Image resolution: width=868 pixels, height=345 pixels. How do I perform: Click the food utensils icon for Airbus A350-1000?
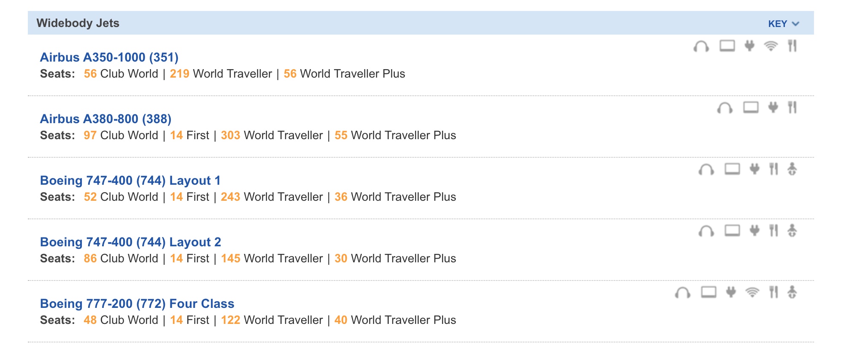click(x=792, y=46)
